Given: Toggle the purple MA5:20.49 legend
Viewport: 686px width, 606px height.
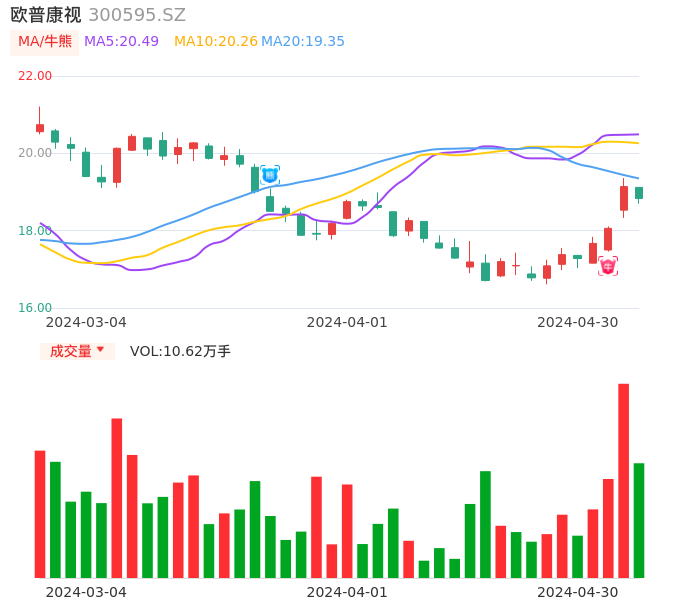Looking at the screenshot, I should (121, 42).
